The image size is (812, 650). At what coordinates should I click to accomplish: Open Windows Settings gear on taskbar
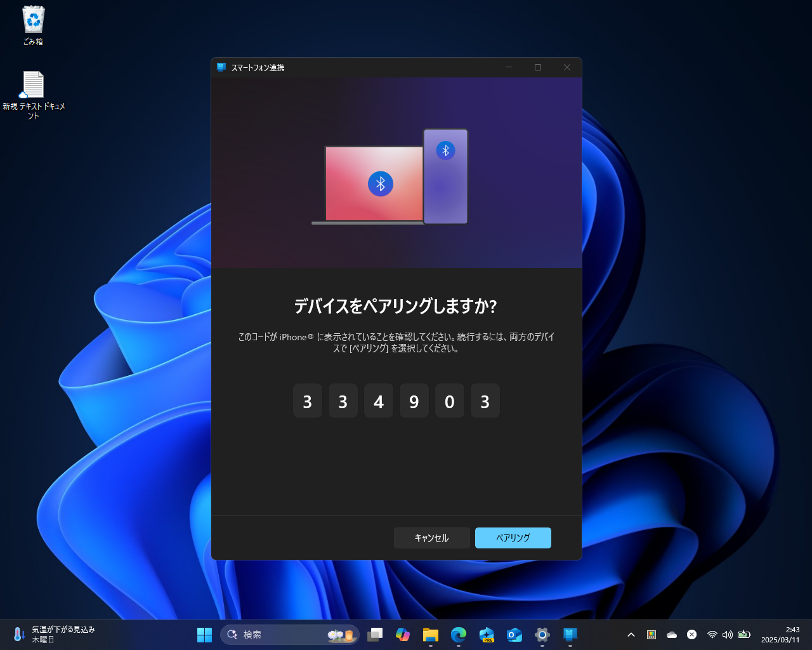[542, 634]
